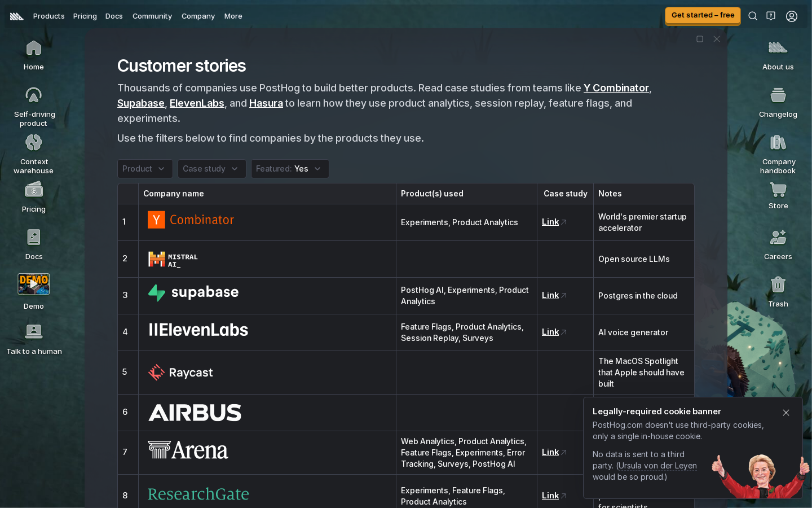
Task: Open the Pricing desktop icon
Action: [x=34, y=198]
